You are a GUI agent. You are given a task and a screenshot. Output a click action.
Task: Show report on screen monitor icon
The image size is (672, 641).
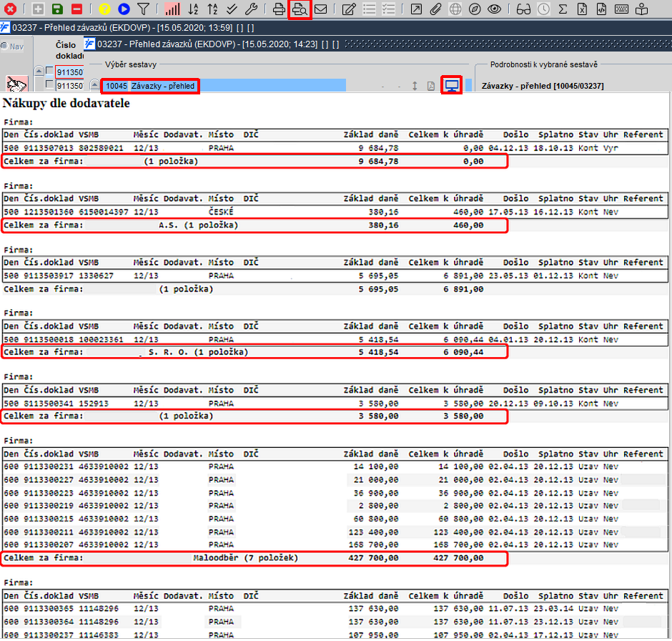452,85
